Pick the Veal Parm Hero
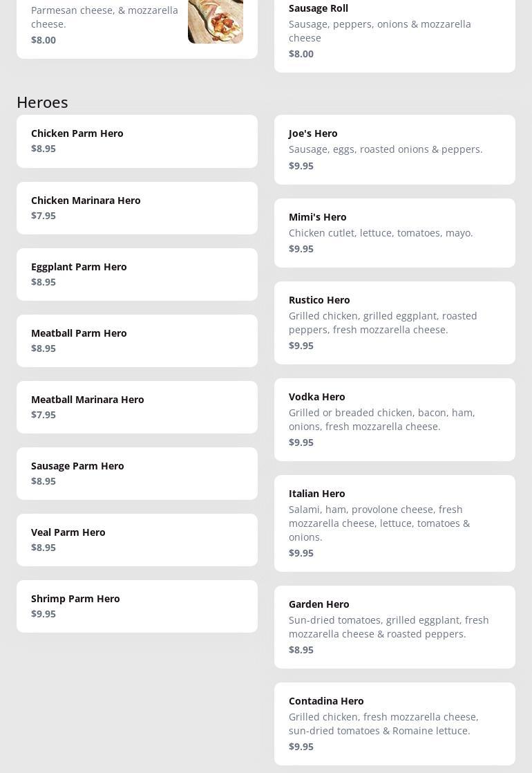 (x=137, y=539)
